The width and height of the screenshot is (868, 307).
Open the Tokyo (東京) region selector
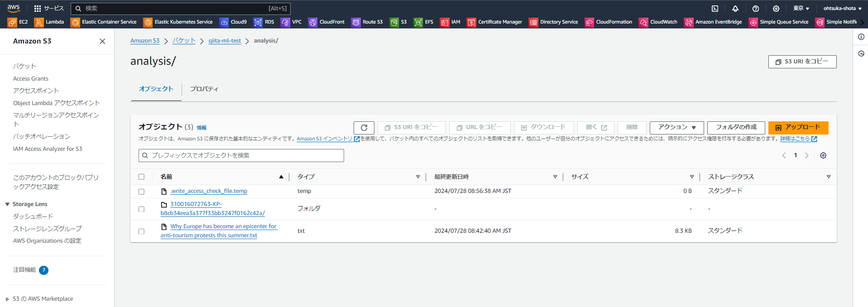click(x=801, y=8)
